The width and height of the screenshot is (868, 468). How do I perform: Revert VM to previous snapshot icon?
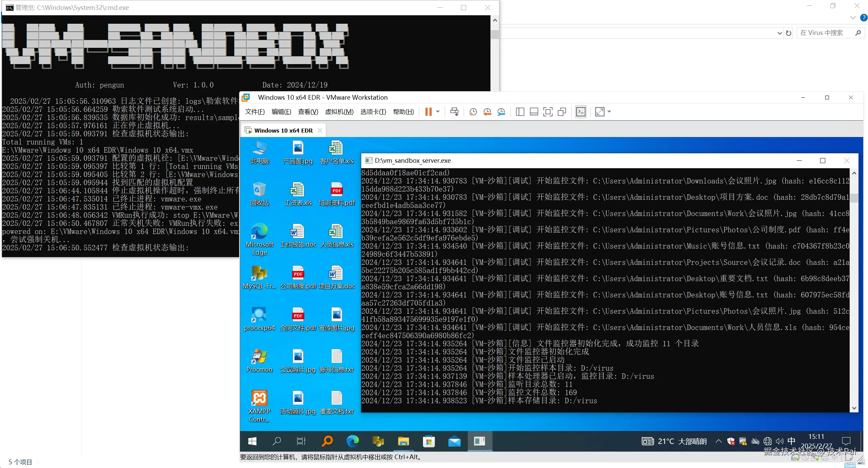pyautogui.click(x=487, y=112)
